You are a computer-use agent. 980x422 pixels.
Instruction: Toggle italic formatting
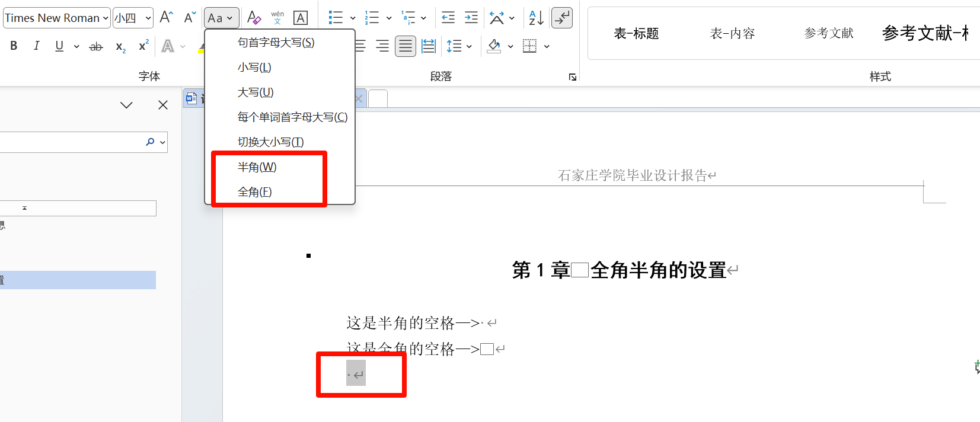[37, 46]
